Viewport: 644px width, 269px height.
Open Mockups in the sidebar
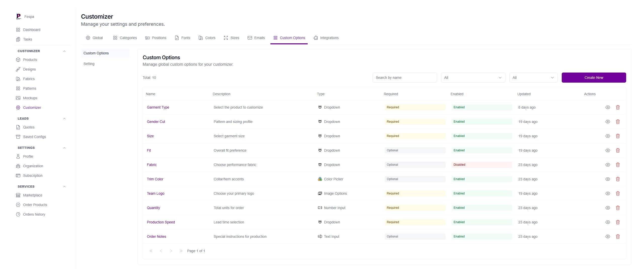30,98
